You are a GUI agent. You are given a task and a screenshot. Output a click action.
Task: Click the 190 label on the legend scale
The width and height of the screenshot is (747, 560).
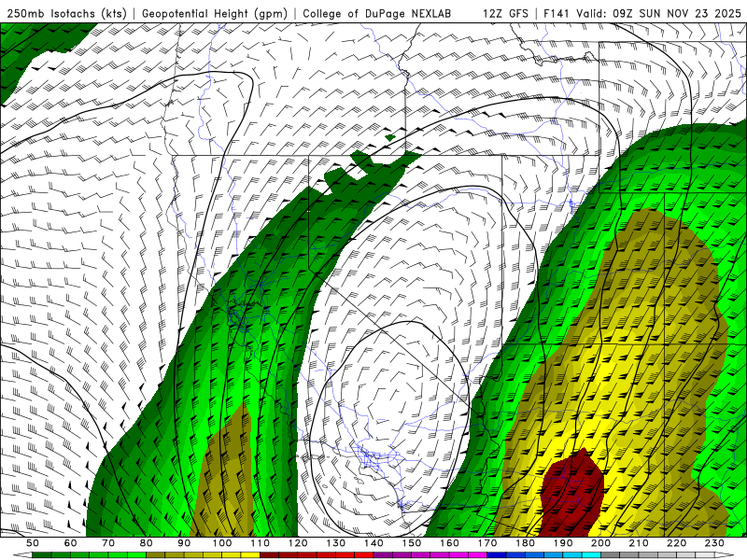pyautogui.click(x=563, y=543)
